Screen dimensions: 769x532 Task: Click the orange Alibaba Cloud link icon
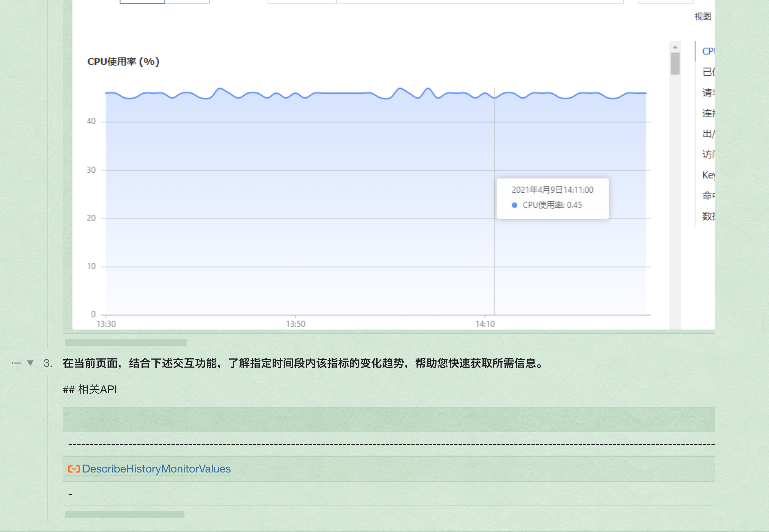point(74,469)
